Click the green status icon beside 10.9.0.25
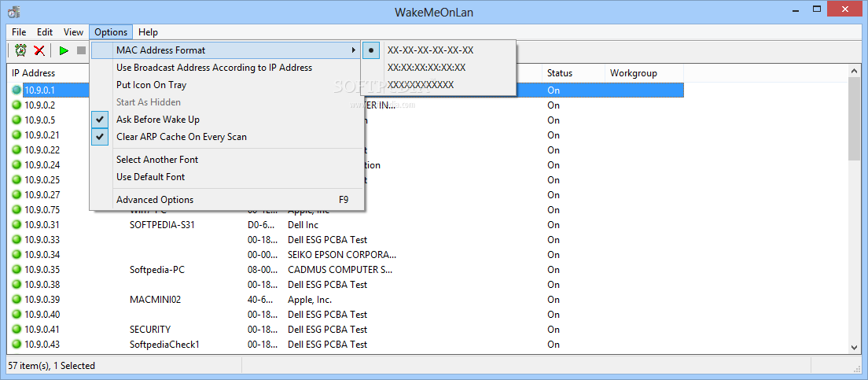868x380 pixels. 16,179
